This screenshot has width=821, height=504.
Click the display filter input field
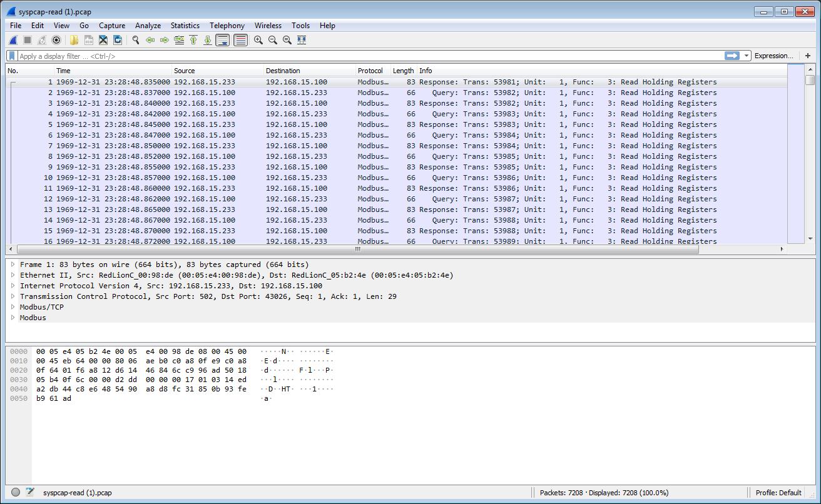click(370, 56)
